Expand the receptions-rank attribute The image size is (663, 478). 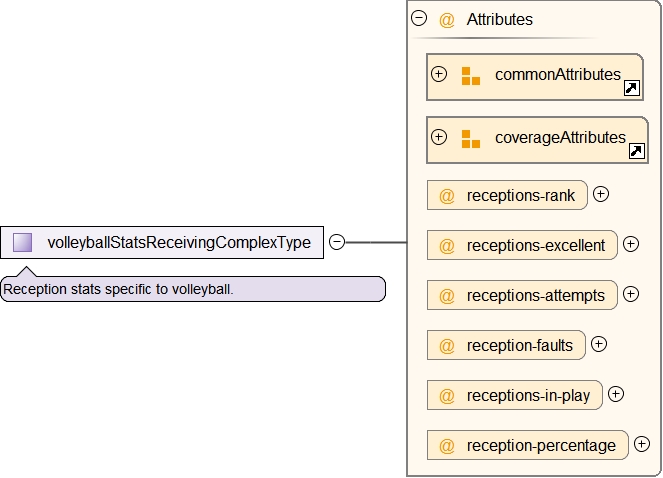[600, 194]
